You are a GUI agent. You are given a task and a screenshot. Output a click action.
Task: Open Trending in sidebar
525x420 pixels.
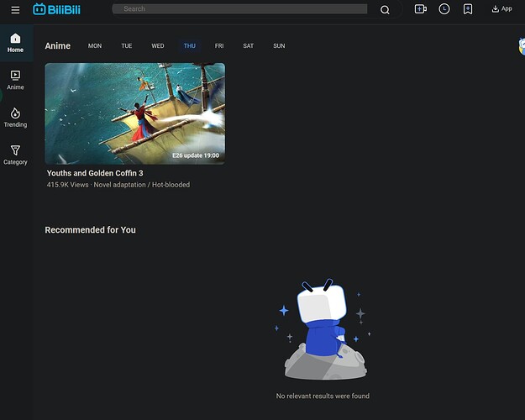coord(15,118)
